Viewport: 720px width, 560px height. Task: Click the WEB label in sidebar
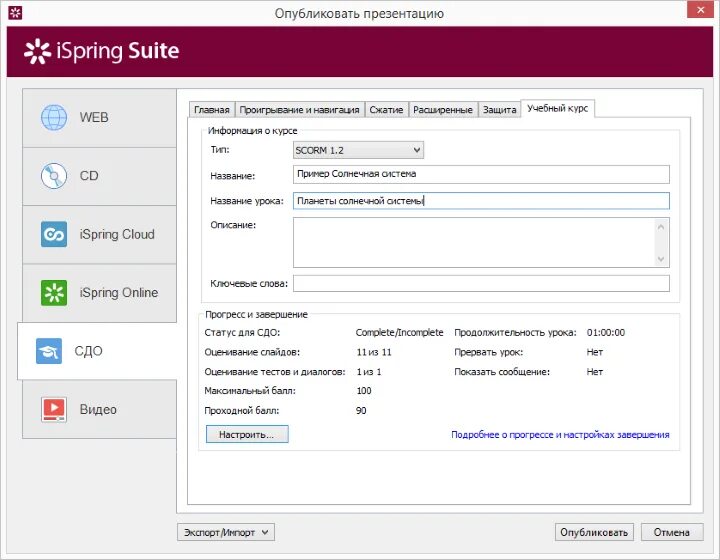[94, 118]
